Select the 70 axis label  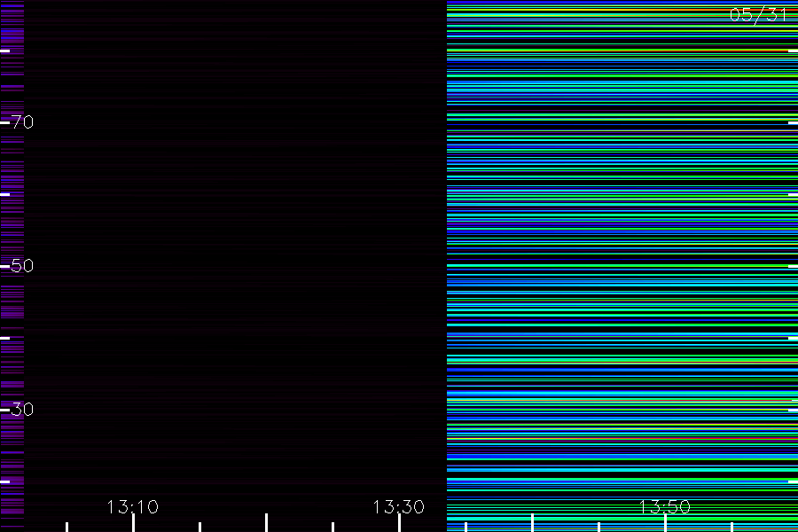tap(22, 122)
